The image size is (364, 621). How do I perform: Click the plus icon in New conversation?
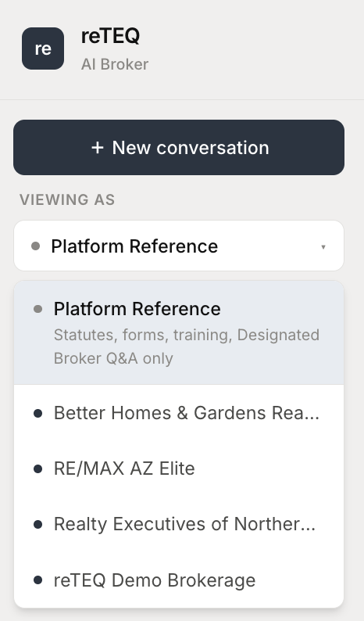(x=98, y=148)
